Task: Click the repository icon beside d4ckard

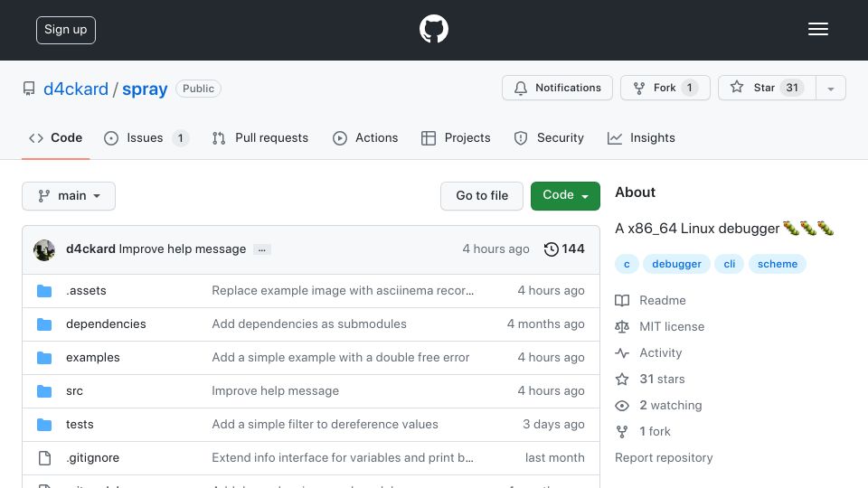Action: (x=29, y=89)
